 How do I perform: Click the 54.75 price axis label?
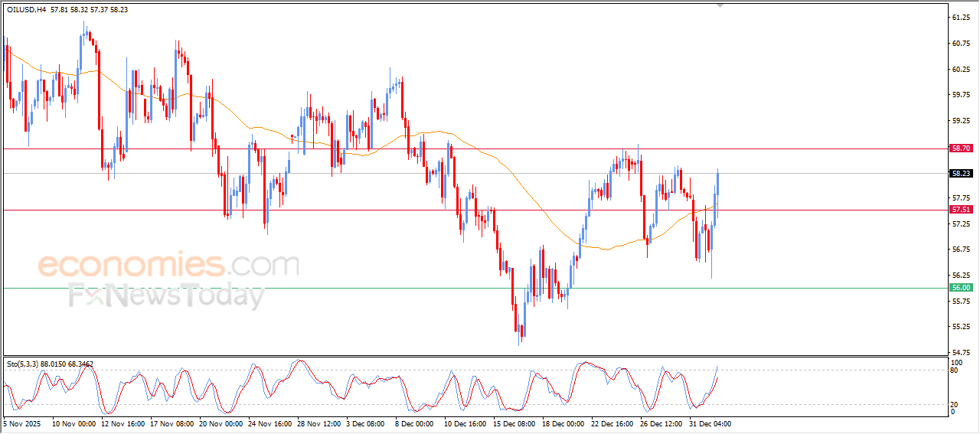960,352
